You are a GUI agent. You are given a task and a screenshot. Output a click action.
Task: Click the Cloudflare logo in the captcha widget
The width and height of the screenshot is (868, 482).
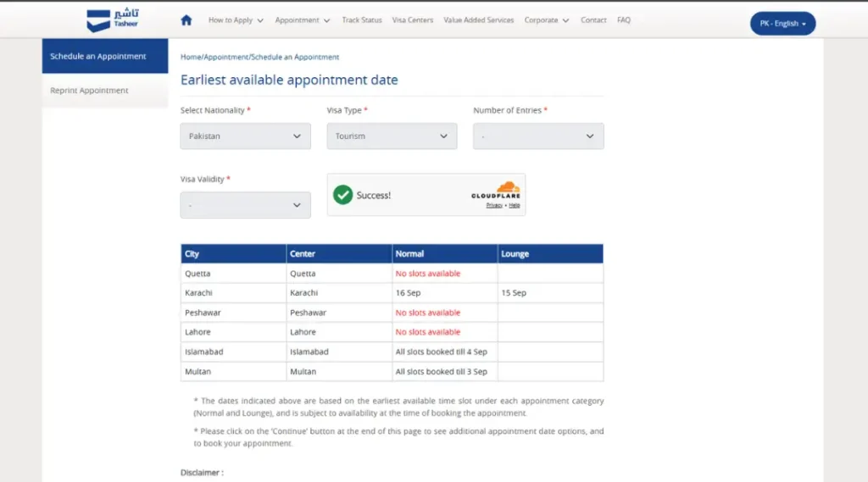496,191
